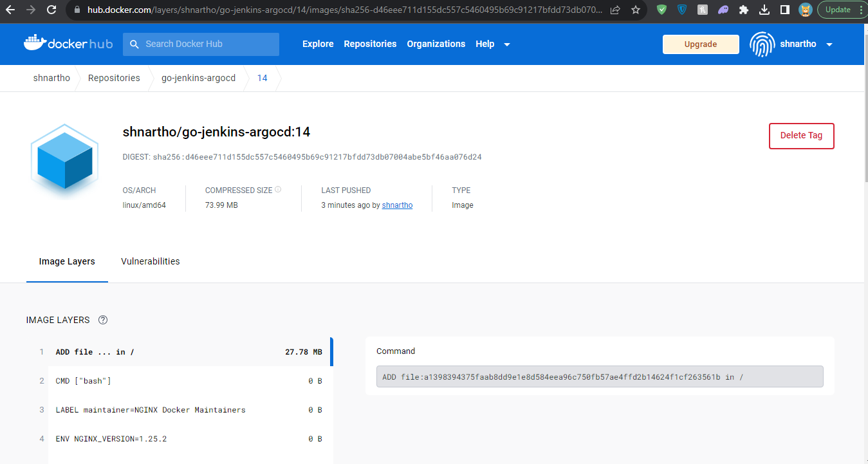The image size is (868, 464).
Task: Click the site lock icon
Action: point(77,10)
